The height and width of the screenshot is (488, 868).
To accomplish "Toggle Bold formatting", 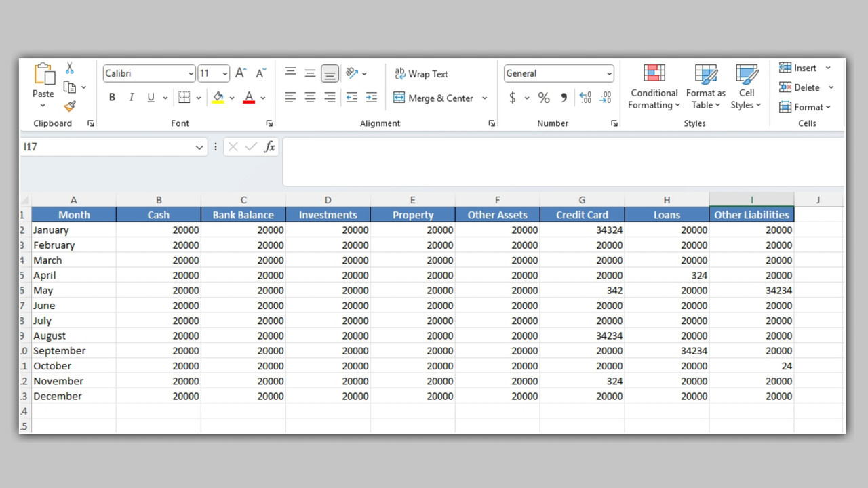I will [112, 98].
